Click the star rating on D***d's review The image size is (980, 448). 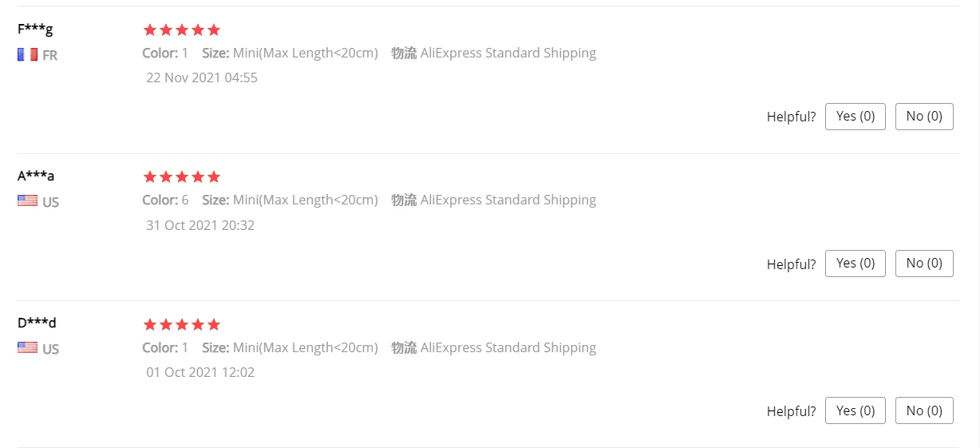(x=181, y=325)
